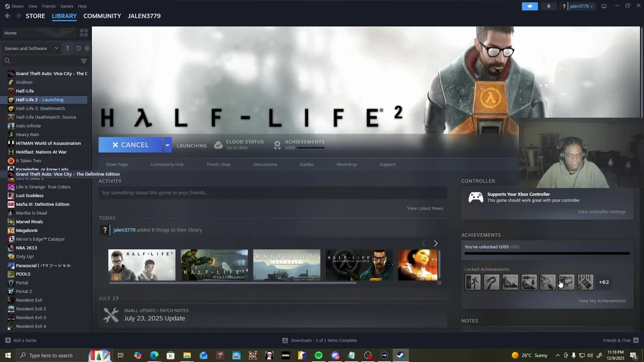Open the Half-Life 2: Deathmatch thumbnail
644x362 pixels.
click(x=214, y=265)
